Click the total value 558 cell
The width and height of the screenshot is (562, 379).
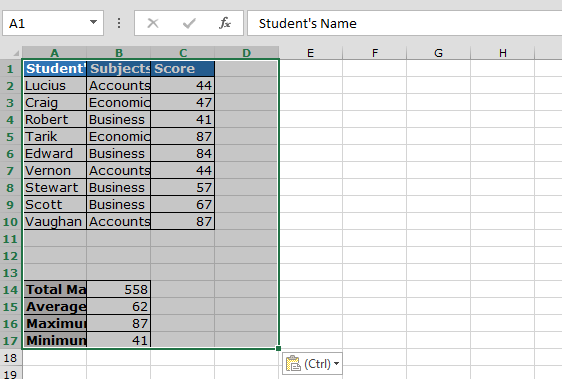(119, 290)
